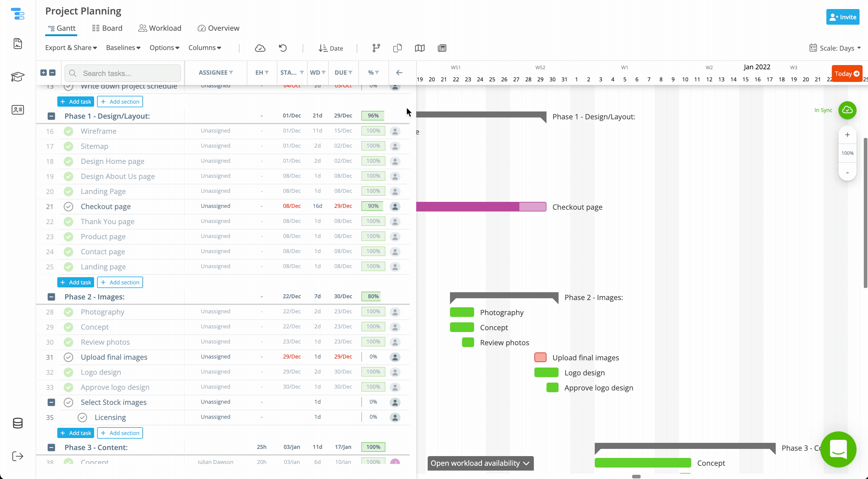Click the Invite button
The width and height of the screenshot is (868, 479).
842,17
